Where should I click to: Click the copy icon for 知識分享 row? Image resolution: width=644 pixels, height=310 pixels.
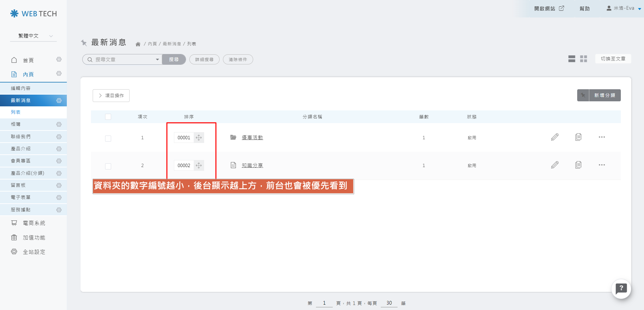pos(578,165)
